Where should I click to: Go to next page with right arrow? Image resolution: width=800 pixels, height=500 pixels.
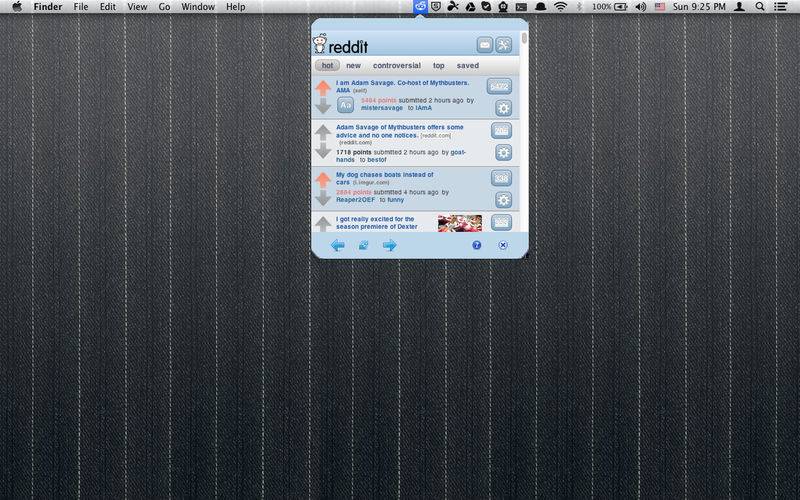(389, 245)
